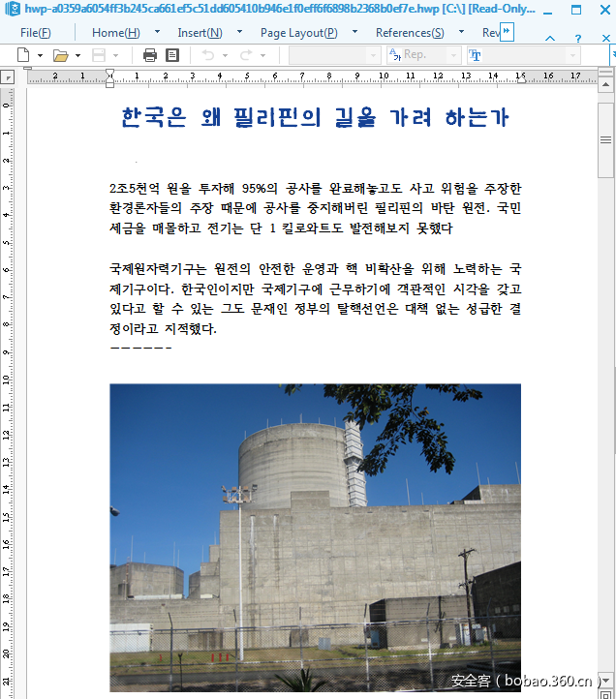The height and width of the screenshot is (699, 616).
Task: Click the left indent marker on ruler
Action: pos(109,78)
